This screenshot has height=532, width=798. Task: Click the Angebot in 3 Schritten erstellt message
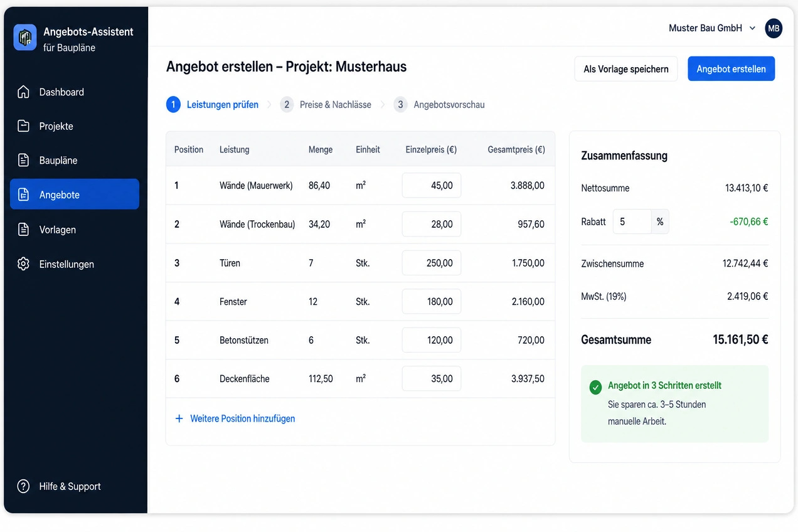[x=665, y=385]
